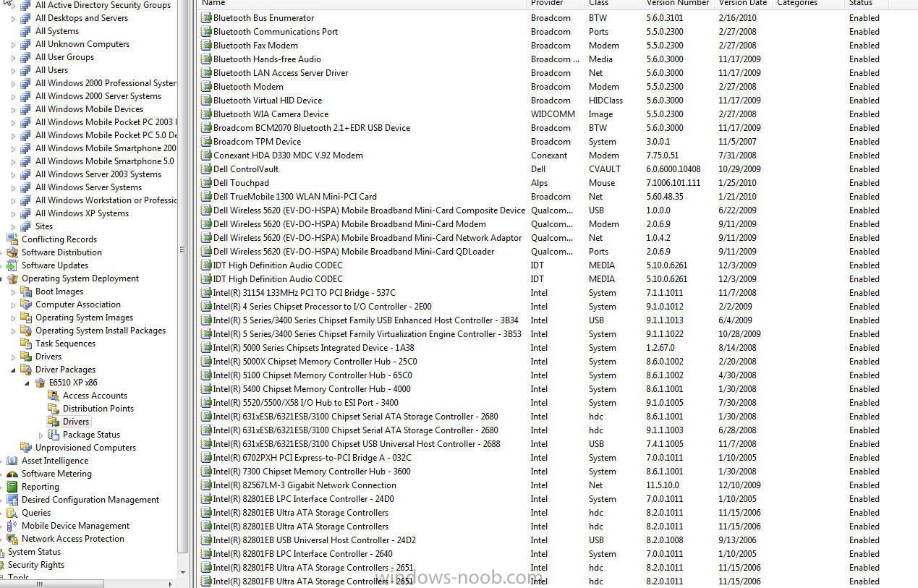Click the Operating System Install Packages icon
Screen dimensions: 918x588
[26, 331]
